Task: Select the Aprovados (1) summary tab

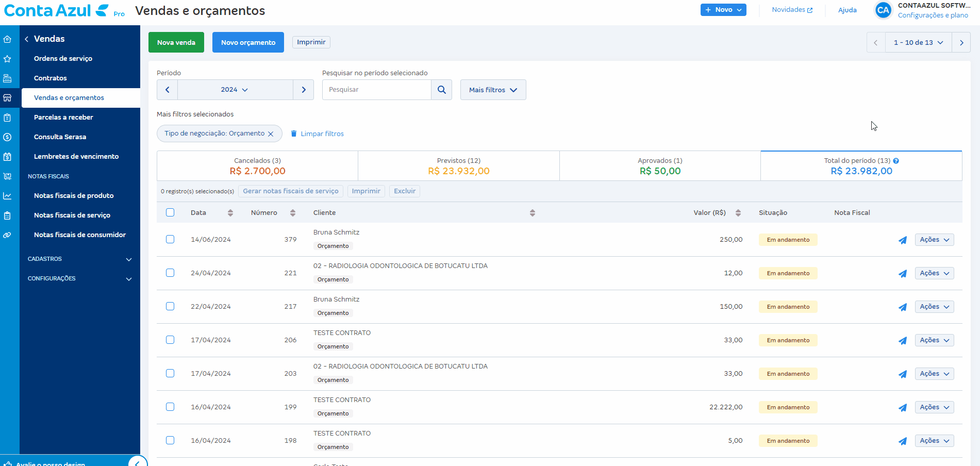Action: pyautogui.click(x=660, y=166)
